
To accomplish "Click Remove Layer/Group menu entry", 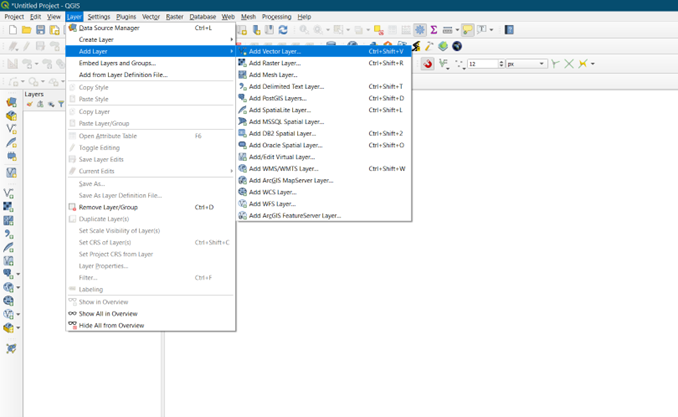I will tap(150, 207).
